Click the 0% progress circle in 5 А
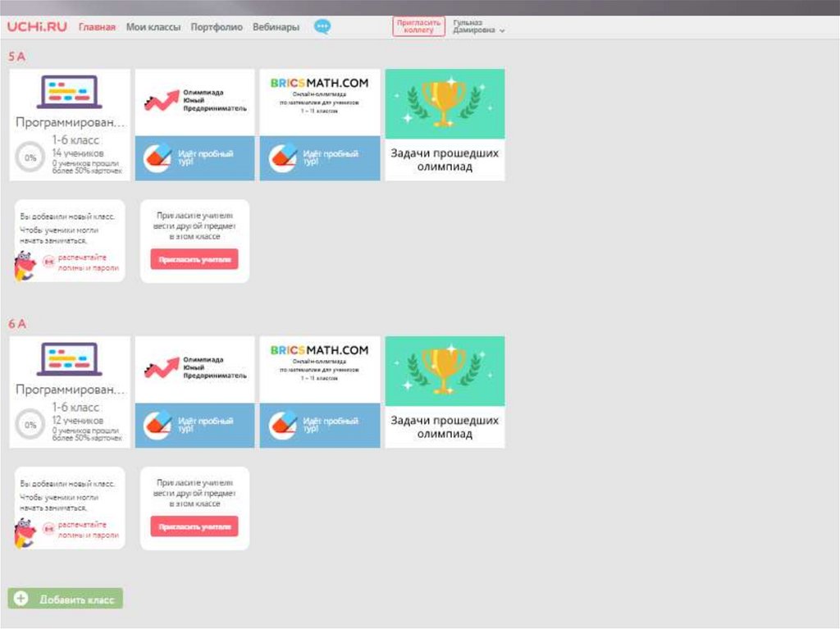This screenshot has width=840, height=629. click(30, 157)
